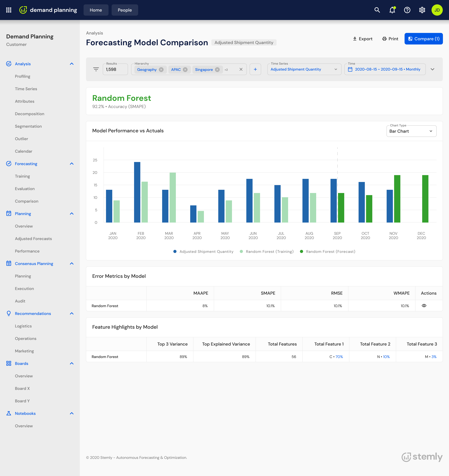This screenshot has height=476, width=449.
Task: Open Comparison under Forecasting
Action: pyautogui.click(x=27, y=201)
